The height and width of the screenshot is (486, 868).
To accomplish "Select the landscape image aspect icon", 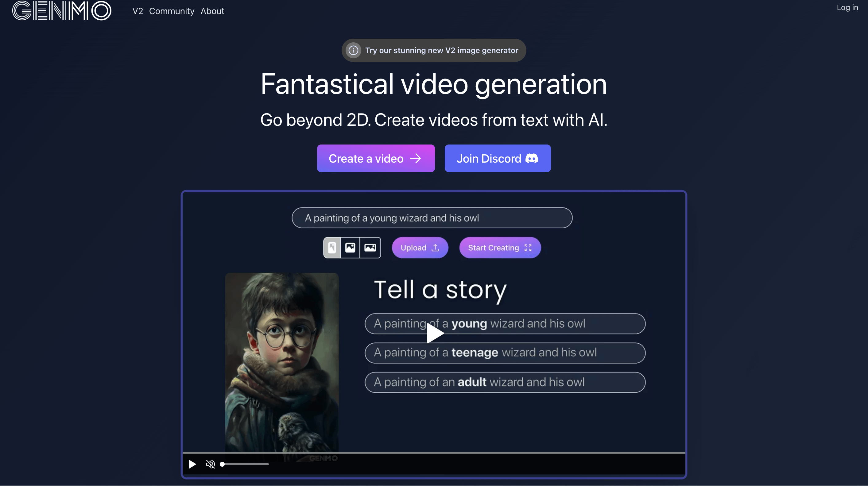I will pos(370,248).
